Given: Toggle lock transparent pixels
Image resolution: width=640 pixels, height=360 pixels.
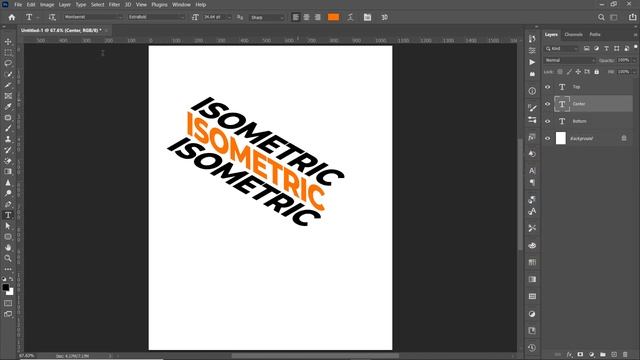Looking at the screenshot, I should click(560, 72).
